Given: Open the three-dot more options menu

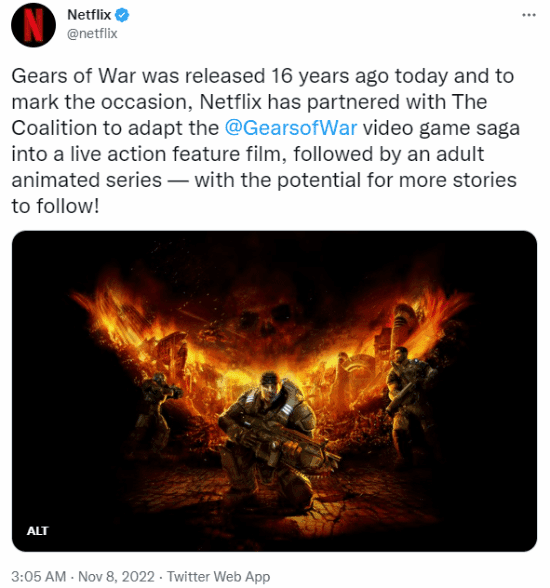Looking at the screenshot, I should tap(529, 15).
